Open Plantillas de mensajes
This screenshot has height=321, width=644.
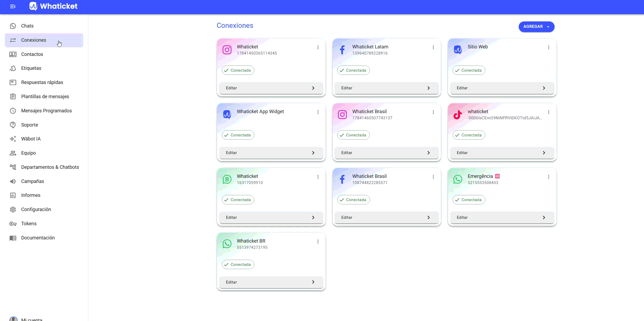click(44, 97)
